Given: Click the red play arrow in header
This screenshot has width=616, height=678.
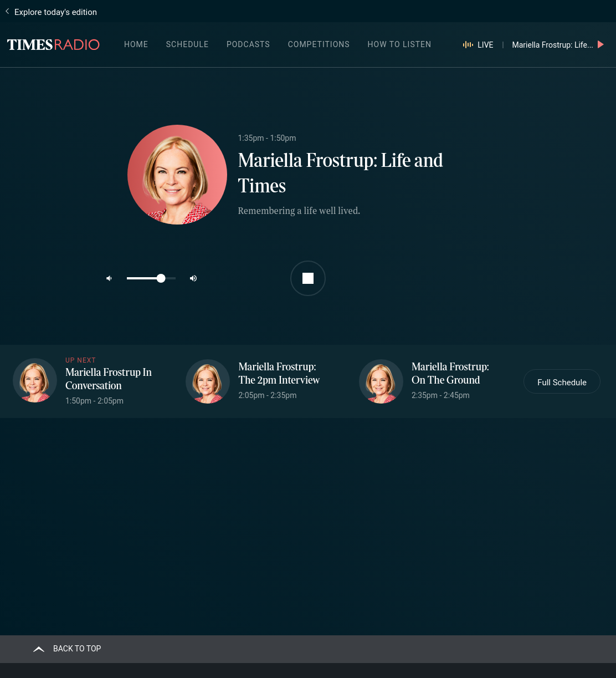Looking at the screenshot, I should coord(600,45).
